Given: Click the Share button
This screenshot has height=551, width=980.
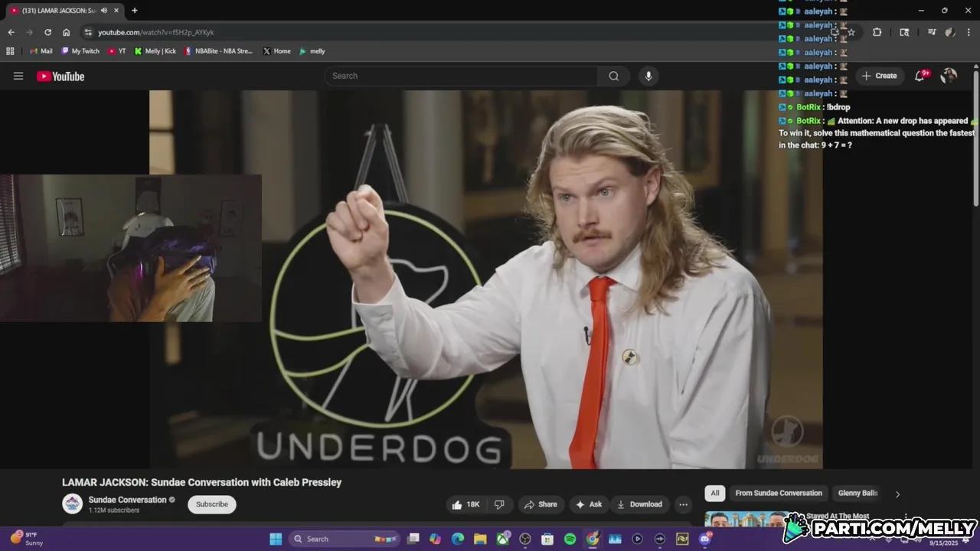Looking at the screenshot, I should pos(541,504).
